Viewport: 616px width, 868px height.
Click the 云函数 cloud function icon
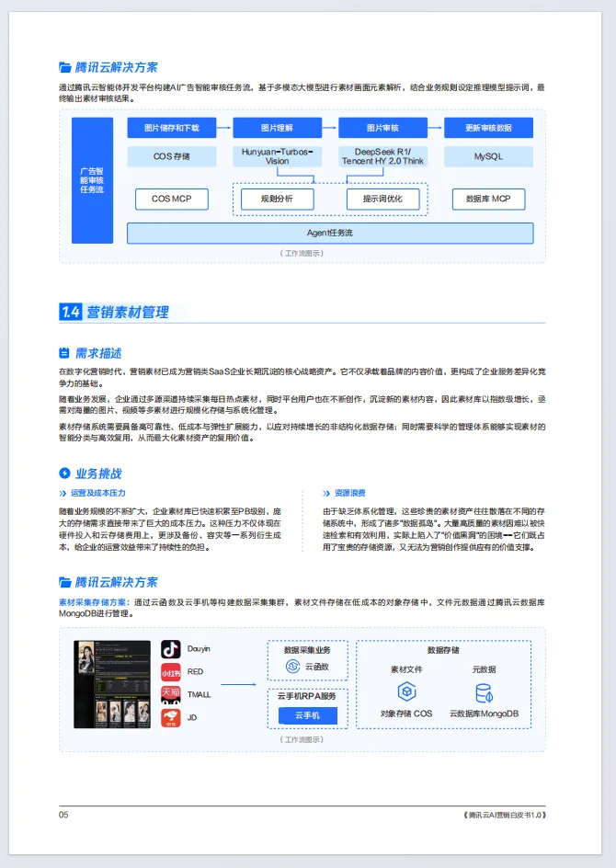tap(292, 667)
